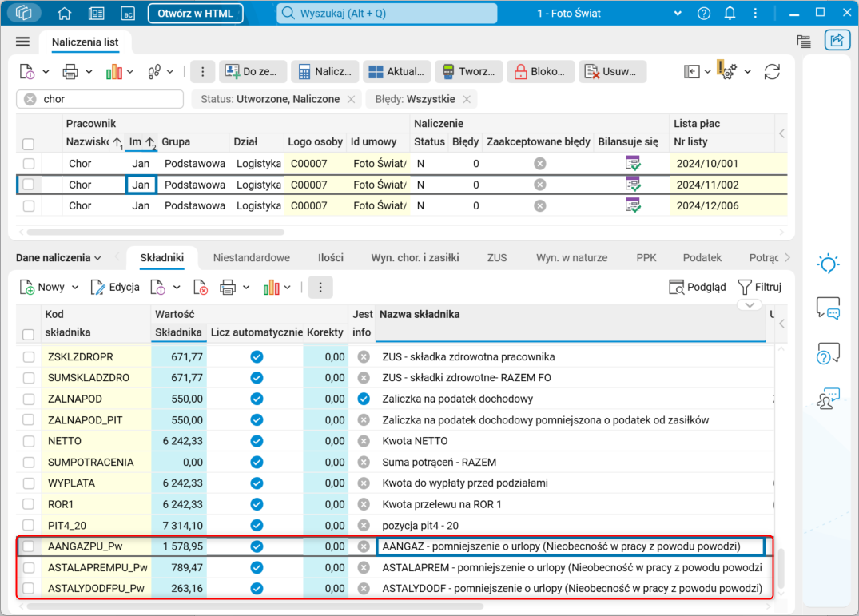Click the refresh icon in top toolbar
Screen dimensions: 859x616
click(772, 72)
